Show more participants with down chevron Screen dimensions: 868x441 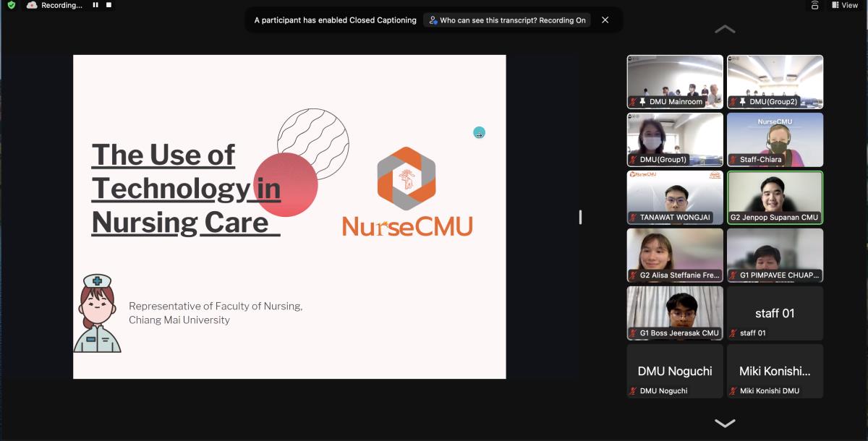725,423
